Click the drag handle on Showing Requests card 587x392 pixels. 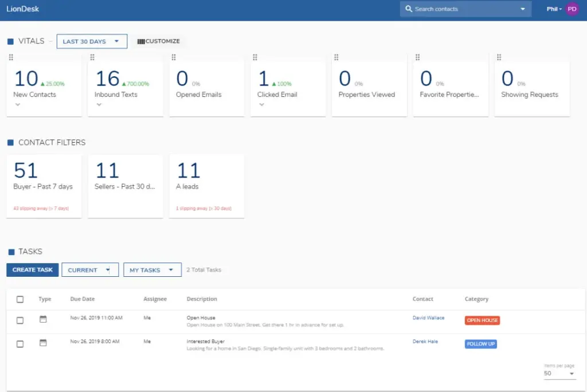[x=499, y=57]
